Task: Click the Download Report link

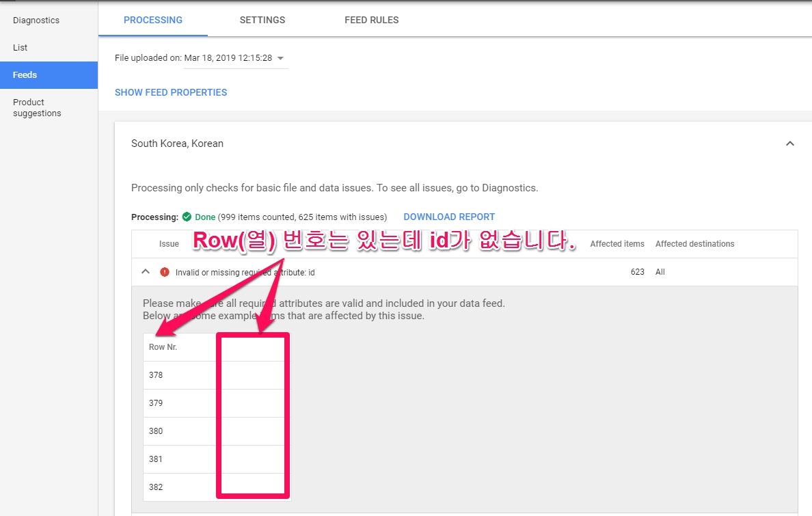Action: 449,217
